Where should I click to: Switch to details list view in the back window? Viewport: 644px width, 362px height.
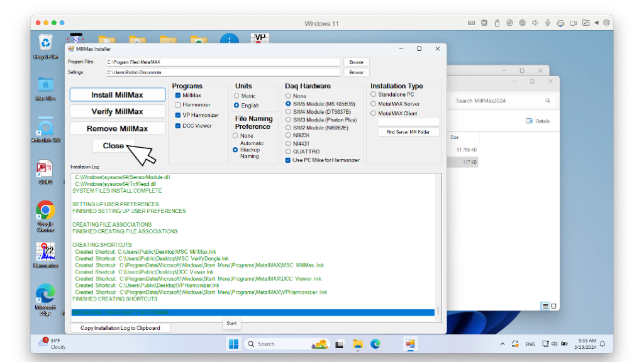(545, 306)
